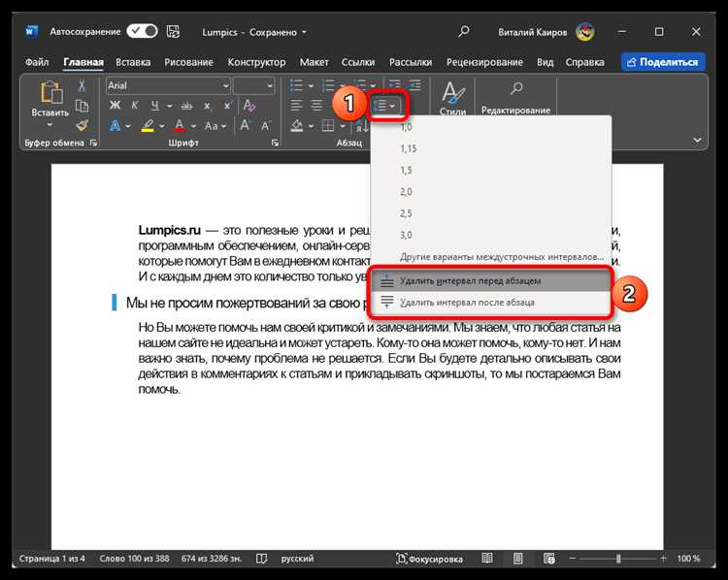Toggle bold Ж formatting

click(x=115, y=106)
